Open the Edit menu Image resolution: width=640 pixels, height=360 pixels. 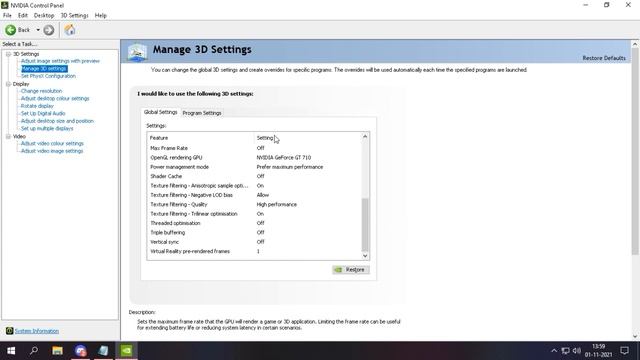pyautogui.click(x=23, y=16)
